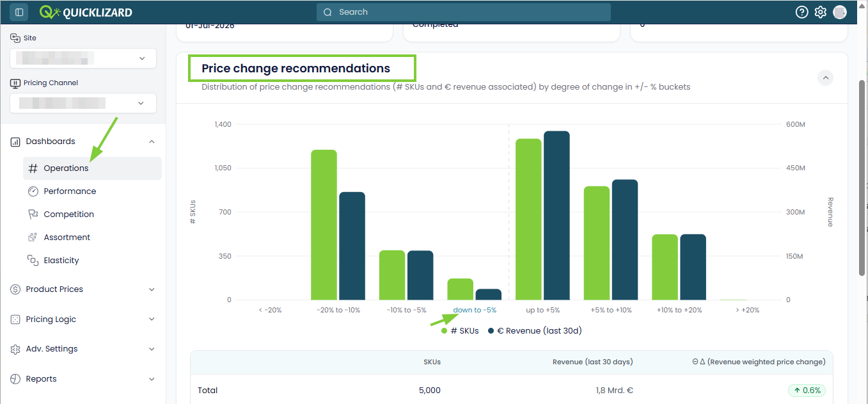Viewport: 868px width, 404px height.
Task: Click the Assortment icon
Action: [33, 238]
